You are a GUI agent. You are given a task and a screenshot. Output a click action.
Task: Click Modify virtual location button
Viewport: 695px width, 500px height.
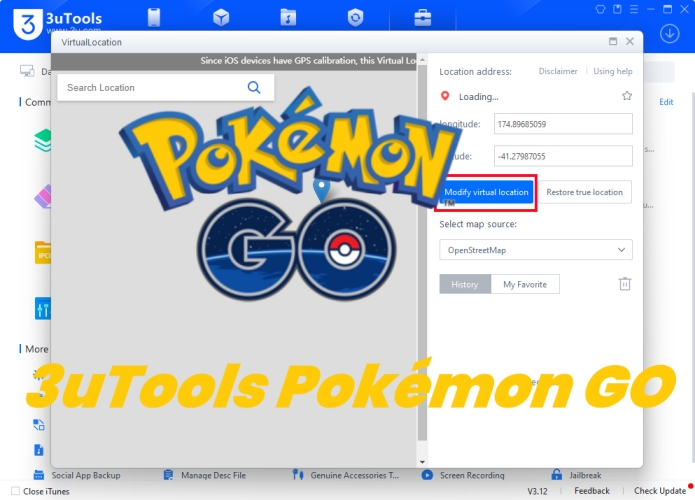[486, 192]
